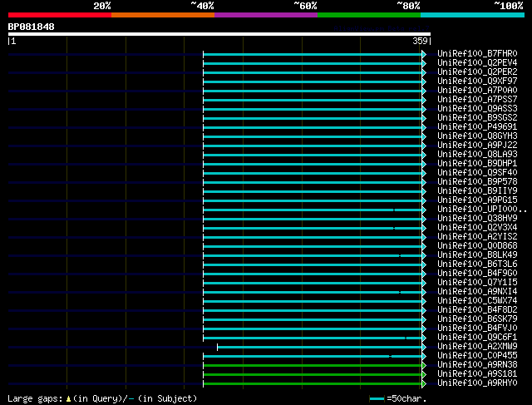This screenshot has height=405, width=532.
Task: Click the UniRef100_Q8LA93 label
Action: tap(477, 155)
